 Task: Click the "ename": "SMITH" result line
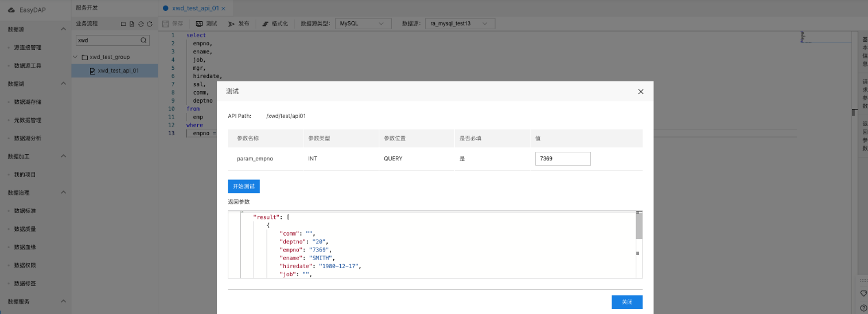coord(307,258)
